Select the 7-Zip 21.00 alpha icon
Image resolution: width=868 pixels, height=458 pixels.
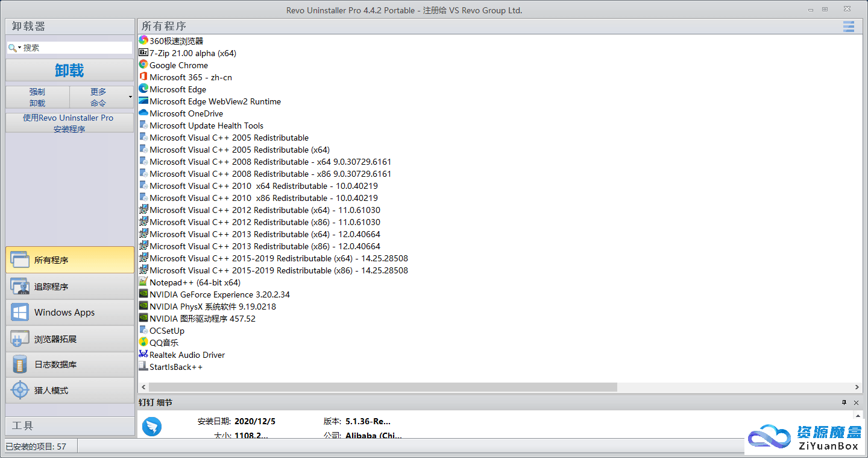[143, 52]
